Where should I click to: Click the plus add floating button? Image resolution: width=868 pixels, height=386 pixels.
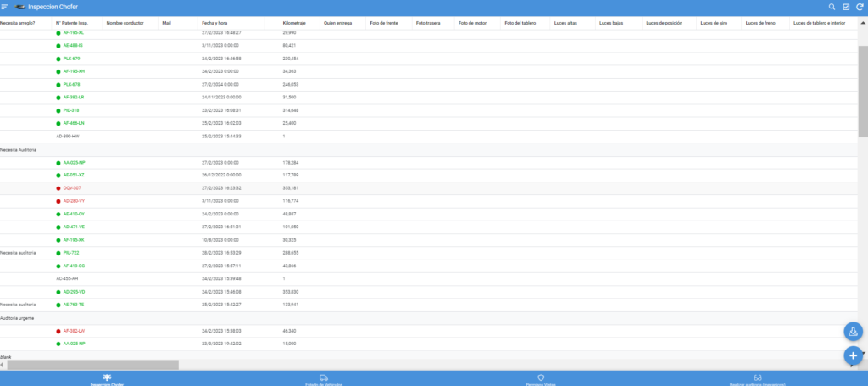click(853, 355)
